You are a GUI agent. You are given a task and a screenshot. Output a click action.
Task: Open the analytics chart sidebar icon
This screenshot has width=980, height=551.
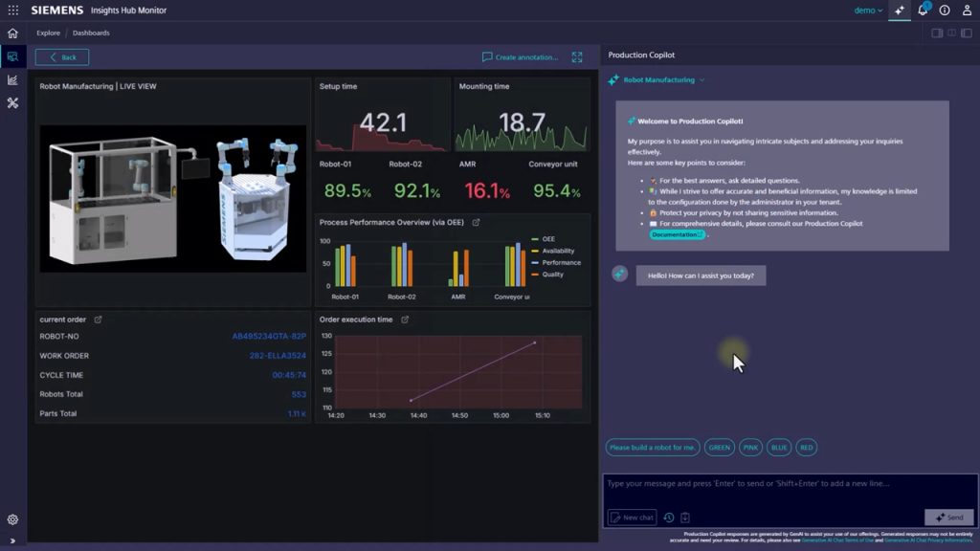pyautogui.click(x=12, y=80)
